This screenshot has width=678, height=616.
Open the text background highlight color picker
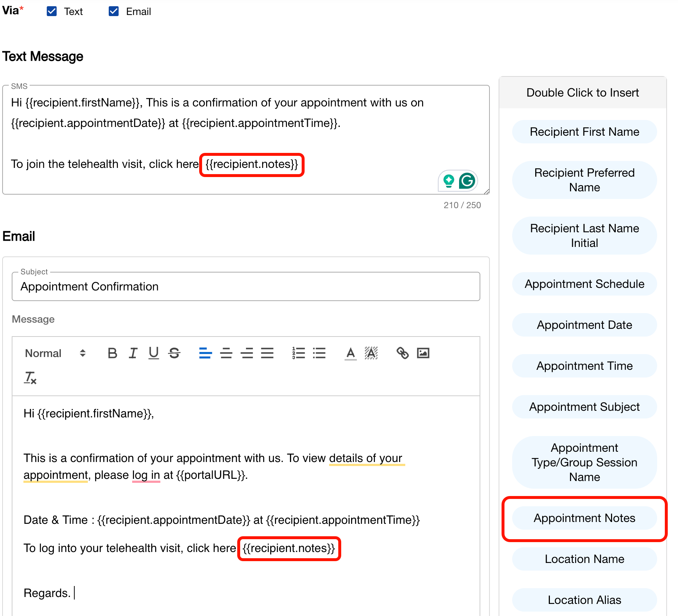click(371, 353)
